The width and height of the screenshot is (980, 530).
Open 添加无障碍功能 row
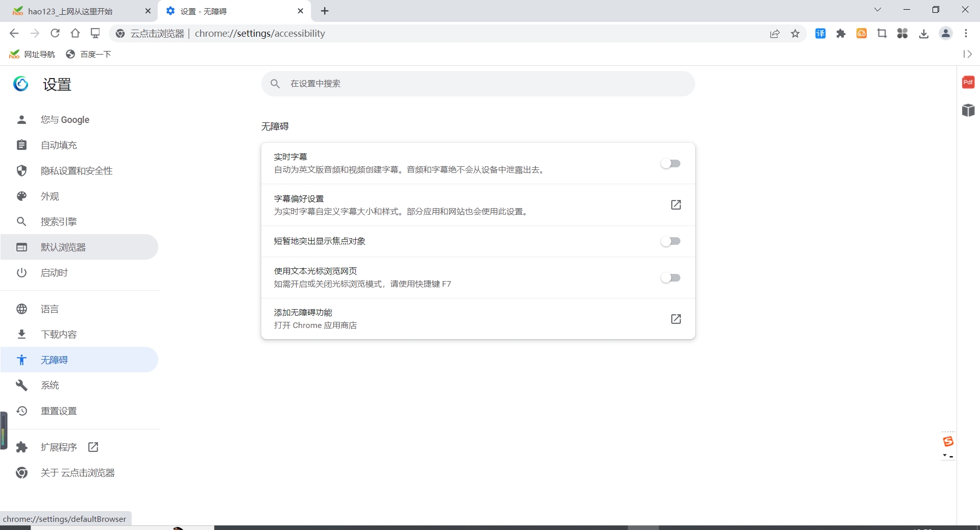point(478,319)
